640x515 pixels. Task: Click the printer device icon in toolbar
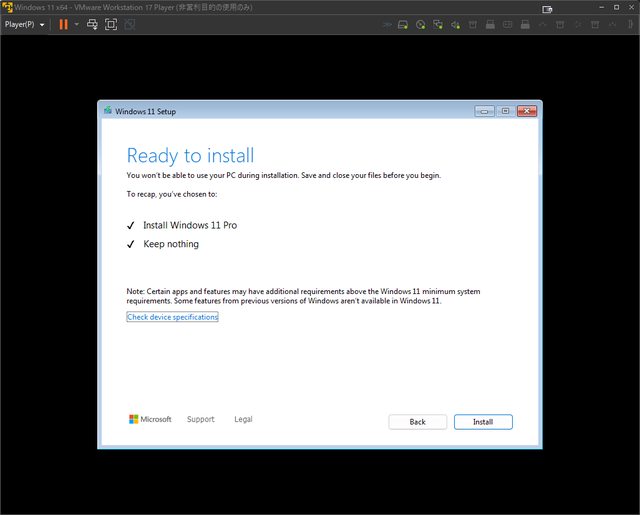(x=490, y=24)
